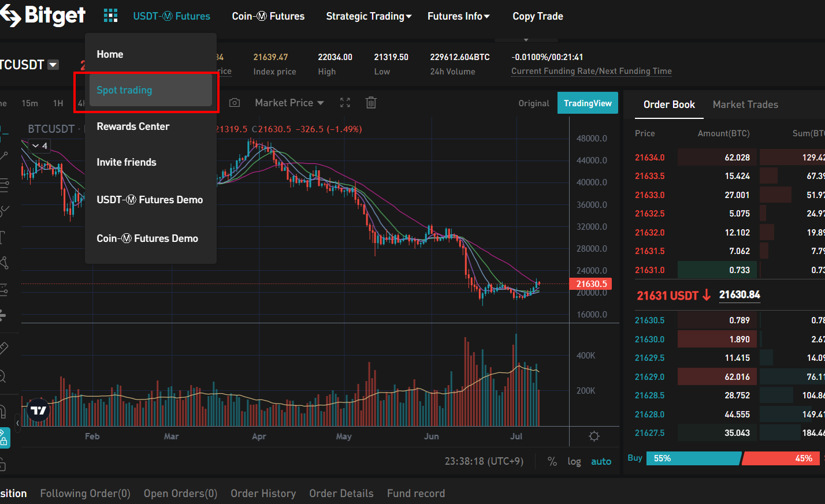Select the crosshair cursor tool
The height and width of the screenshot is (504, 825).
3,134
